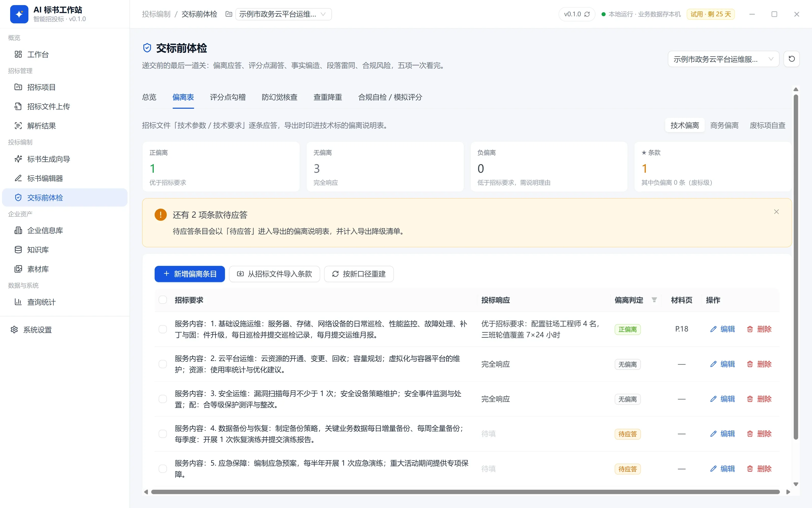
Task: Click the AI 标书工作站 logo icon
Action: pos(19,14)
